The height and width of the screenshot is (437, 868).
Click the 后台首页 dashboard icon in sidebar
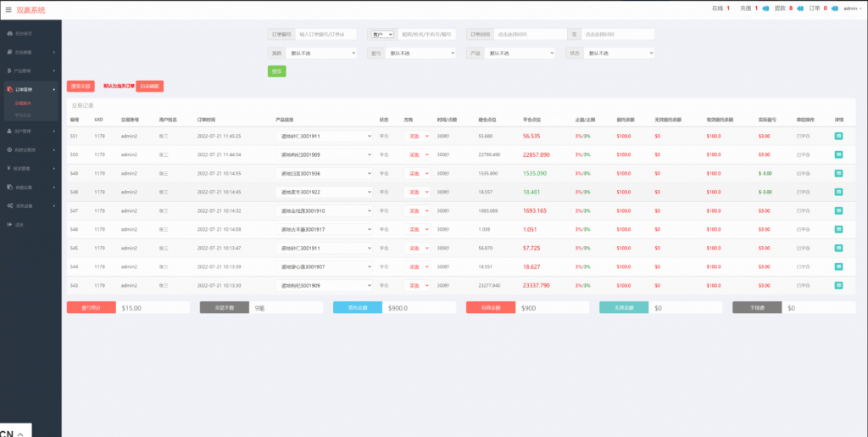(x=9, y=33)
